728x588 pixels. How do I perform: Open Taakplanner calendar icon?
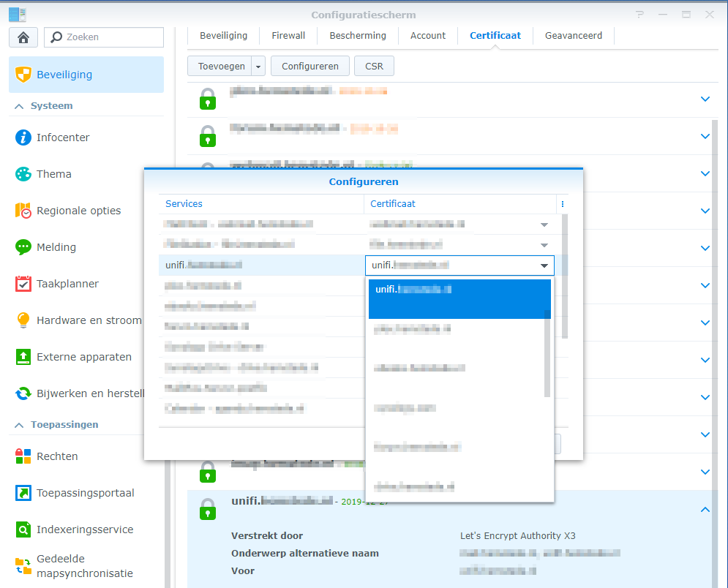(x=23, y=284)
